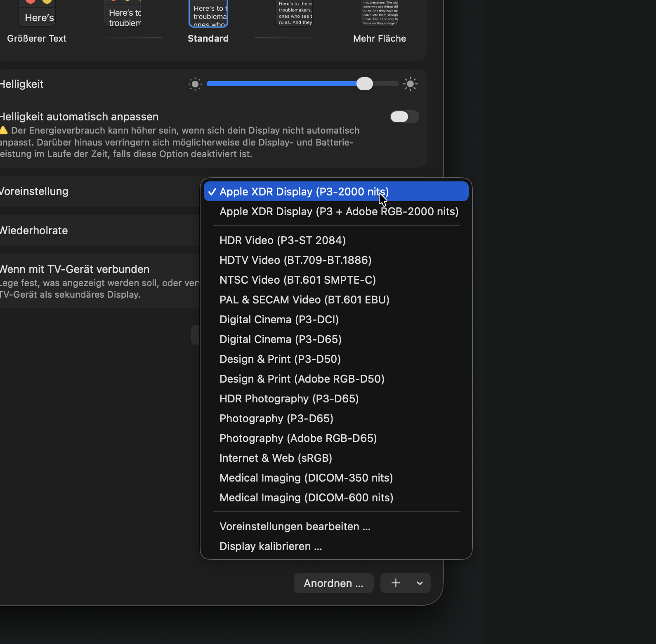
Task: Click the yellow warning triangle icon
Action: pyautogui.click(x=4, y=130)
